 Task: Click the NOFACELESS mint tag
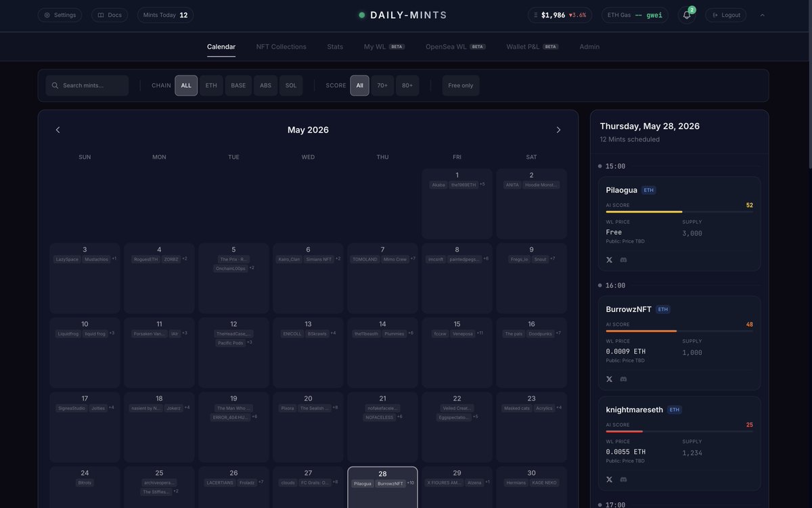click(x=379, y=417)
